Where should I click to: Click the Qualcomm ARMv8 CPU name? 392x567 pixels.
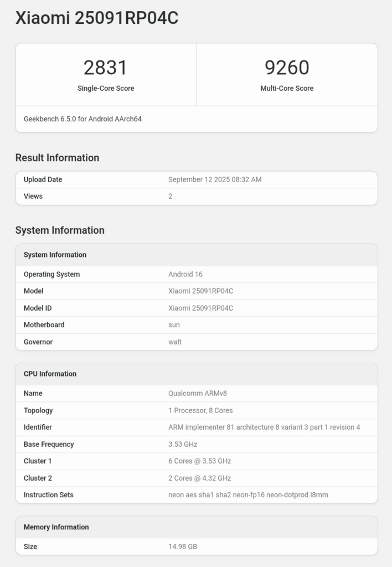[x=198, y=394]
